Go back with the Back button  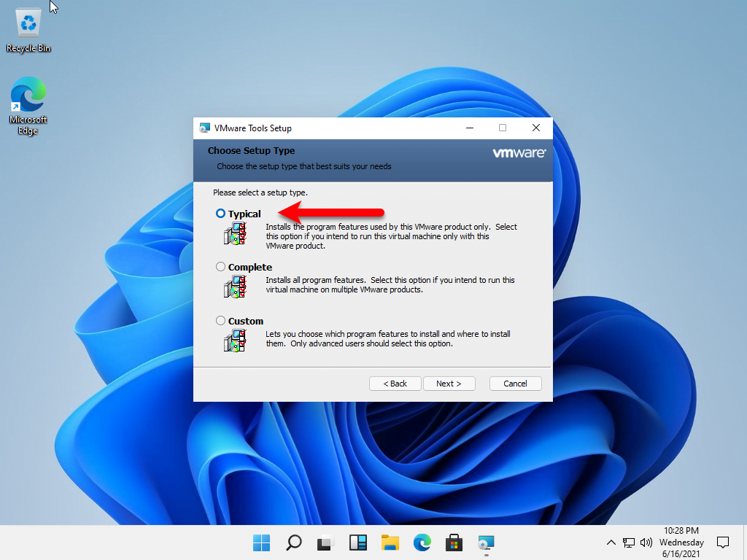click(395, 384)
